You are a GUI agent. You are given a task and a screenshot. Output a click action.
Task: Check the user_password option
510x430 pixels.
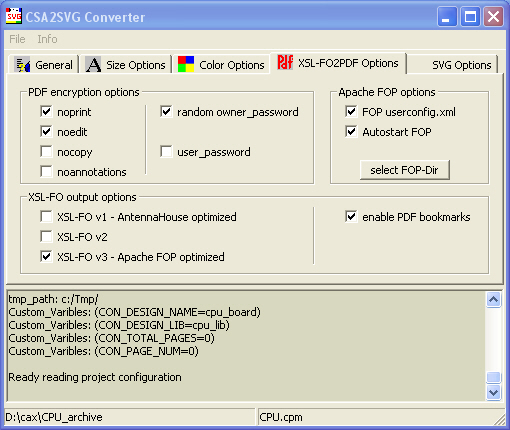tap(166, 151)
